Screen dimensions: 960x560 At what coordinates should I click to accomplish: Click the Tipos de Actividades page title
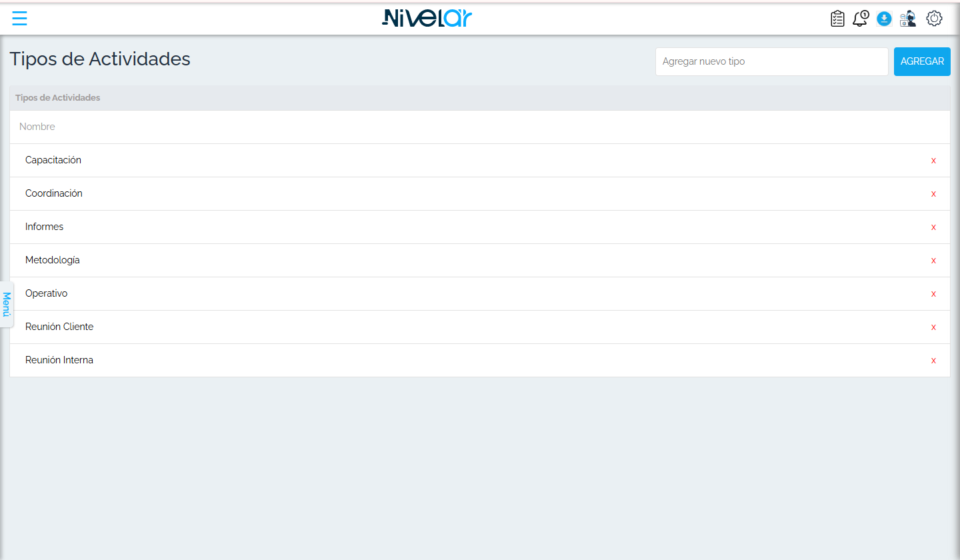pos(100,59)
